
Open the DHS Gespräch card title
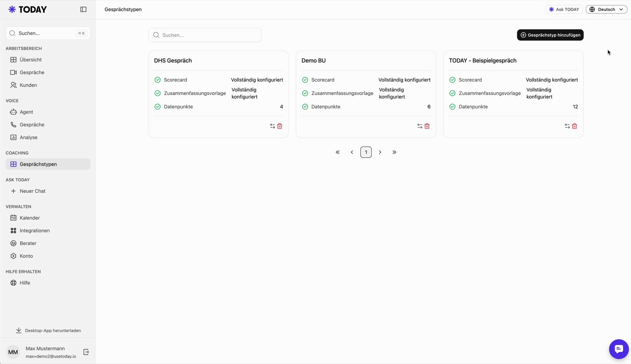tap(173, 61)
